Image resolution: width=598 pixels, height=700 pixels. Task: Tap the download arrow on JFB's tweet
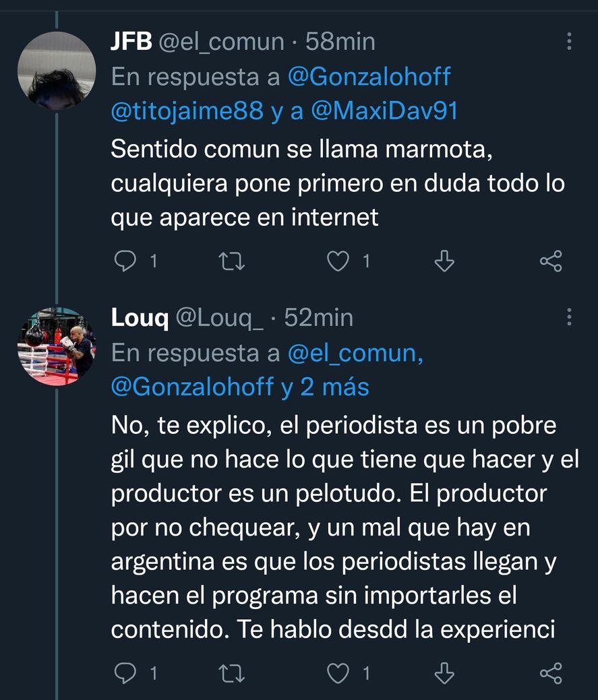click(444, 261)
